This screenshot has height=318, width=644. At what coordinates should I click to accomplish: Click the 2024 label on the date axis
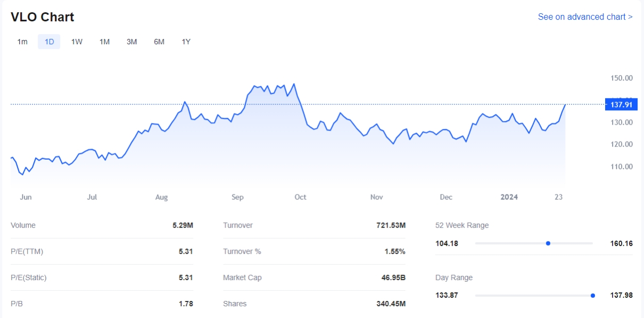(x=509, y=197)
